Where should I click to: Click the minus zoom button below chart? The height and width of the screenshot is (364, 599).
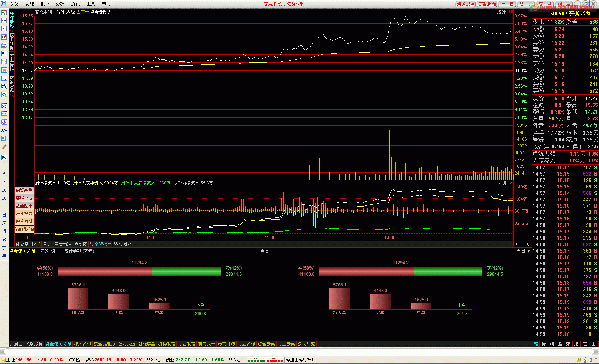pyautogui.click(x=522, y=244)
